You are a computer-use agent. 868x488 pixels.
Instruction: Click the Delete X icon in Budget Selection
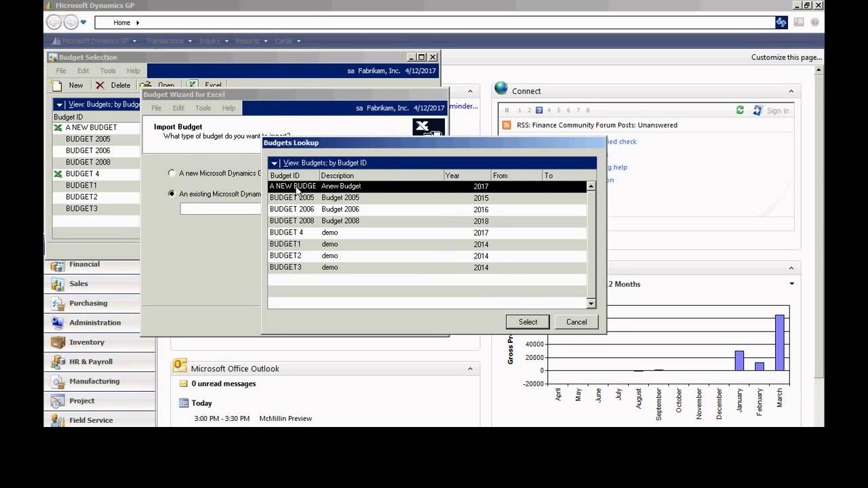(x=100, y=85)
